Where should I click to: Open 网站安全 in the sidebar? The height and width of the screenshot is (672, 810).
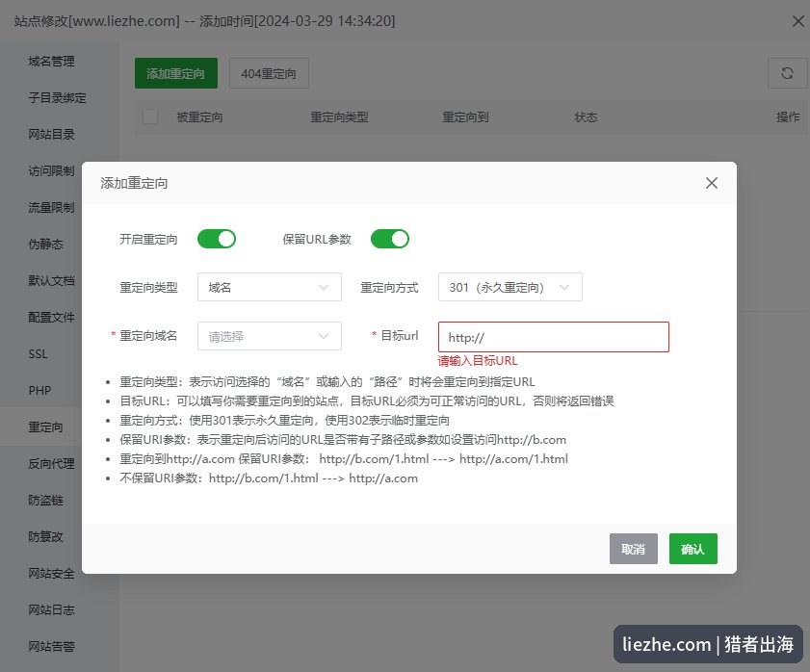[x=51, y=574]
